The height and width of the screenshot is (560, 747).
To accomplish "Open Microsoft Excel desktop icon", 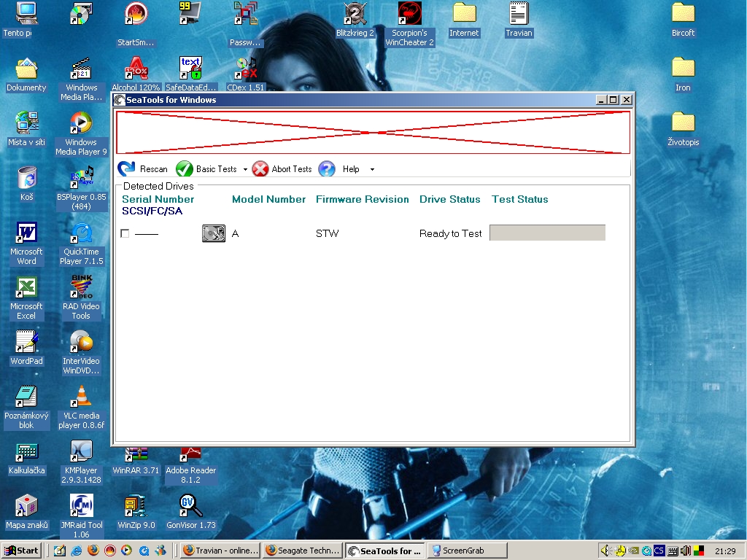I will [x=27, y=287].
